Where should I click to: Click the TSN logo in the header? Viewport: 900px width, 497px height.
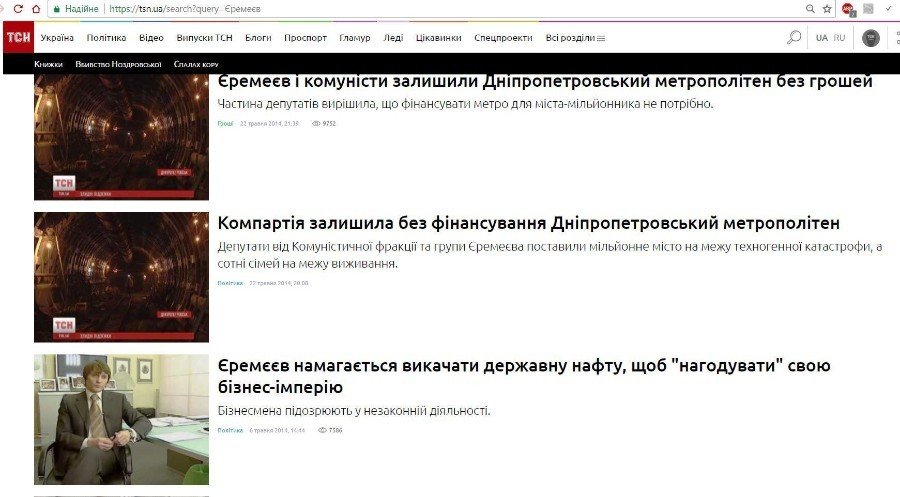[x=17, y=38]
